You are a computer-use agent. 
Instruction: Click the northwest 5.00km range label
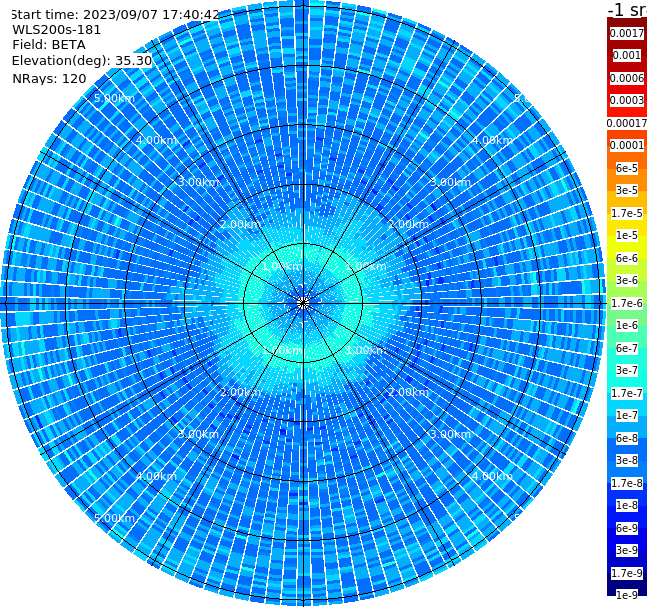114,98
